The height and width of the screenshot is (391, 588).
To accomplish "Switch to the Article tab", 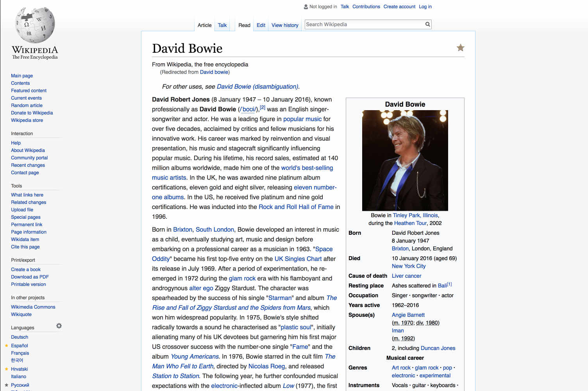I will click(204, 25).
